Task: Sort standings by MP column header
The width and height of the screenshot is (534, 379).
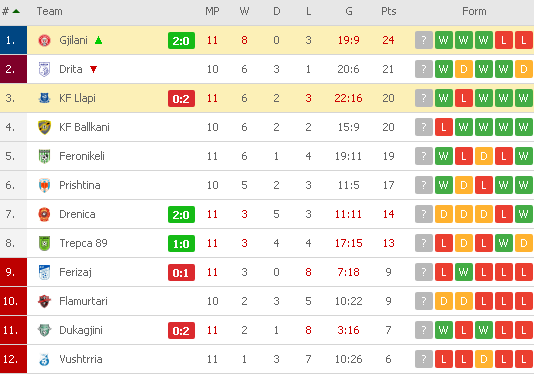Action: [x=212, y=11]
